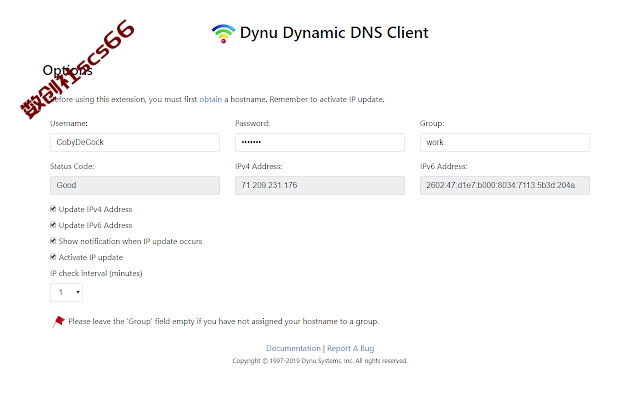This screenshot has height=400, width=640.
Task: Click the 'Password:' label
Action: [252, 123]
